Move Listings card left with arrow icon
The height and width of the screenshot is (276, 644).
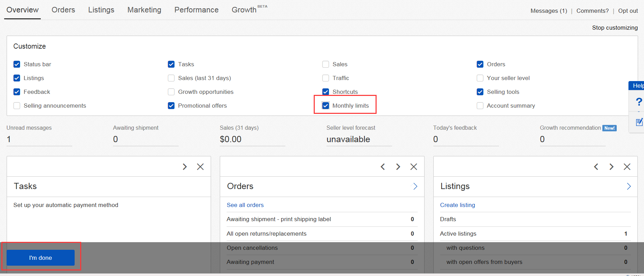596,167
